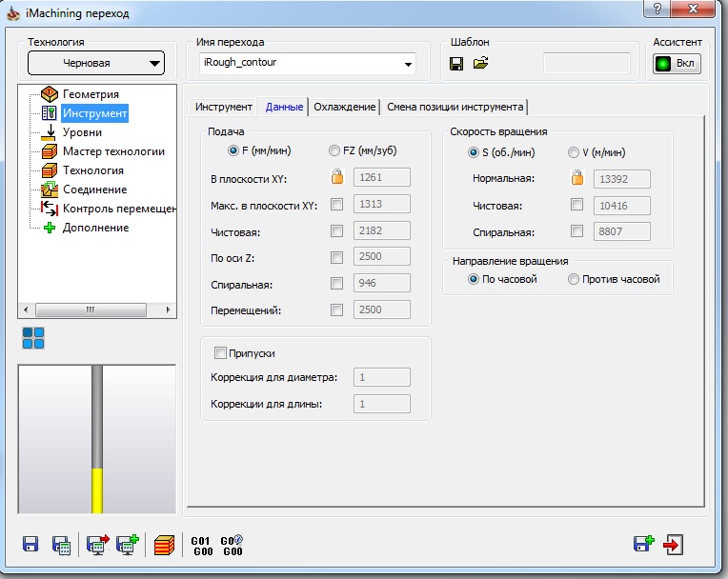Viewport: 728px width, 579px height.
Task: Toggle lock on Нормальная spindle speed
Action: click(x=577, y=178)
